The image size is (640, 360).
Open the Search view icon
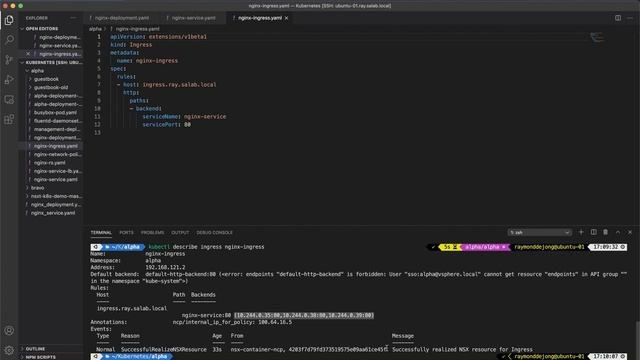tap(9, 40)
